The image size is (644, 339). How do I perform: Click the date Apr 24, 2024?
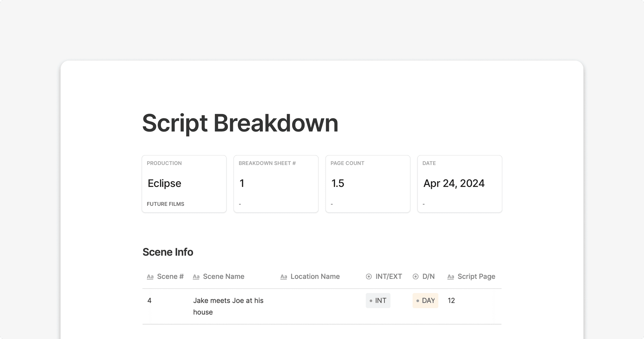click(454, 183)
